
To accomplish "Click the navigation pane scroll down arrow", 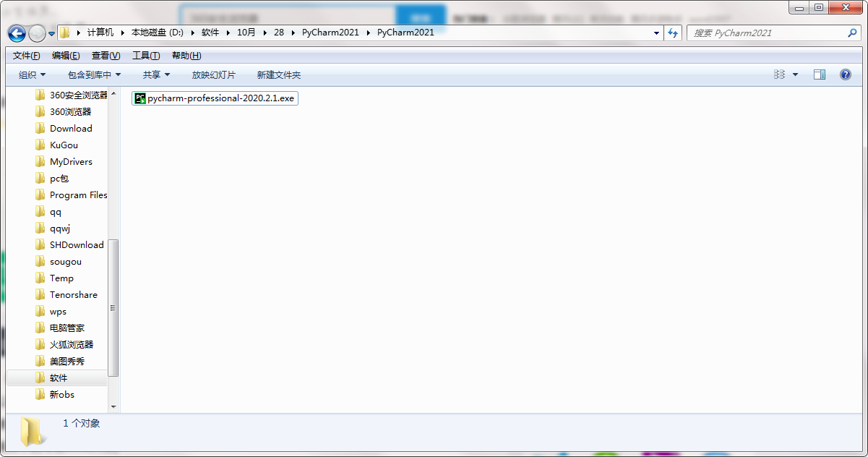I will pos(113,408).
